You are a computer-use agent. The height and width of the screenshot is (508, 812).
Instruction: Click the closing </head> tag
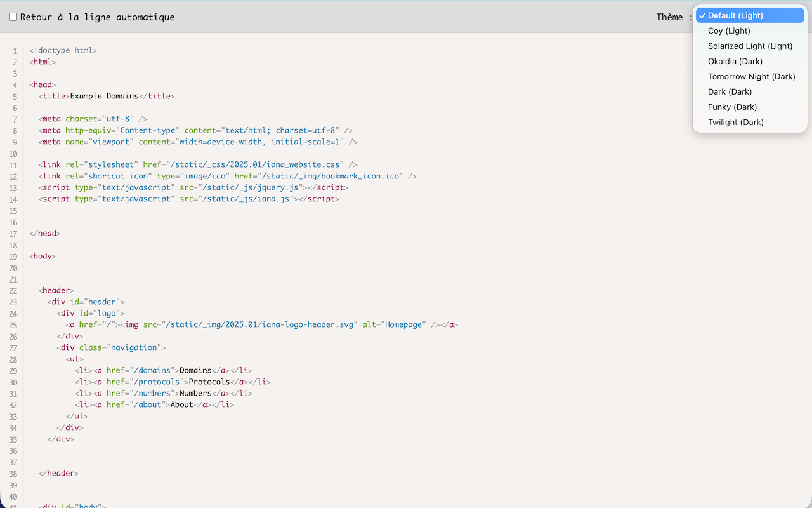click(44, 233)
